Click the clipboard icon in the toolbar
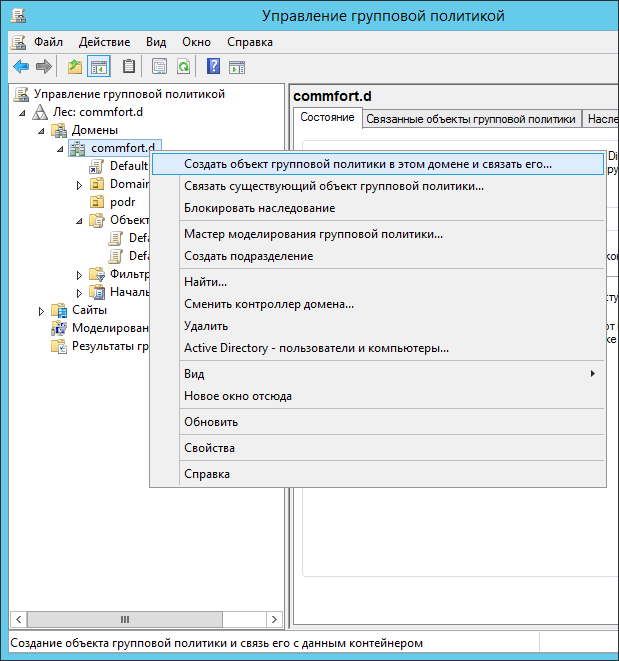The width and height of the screenshot is (619, 661). pos(128,67)
